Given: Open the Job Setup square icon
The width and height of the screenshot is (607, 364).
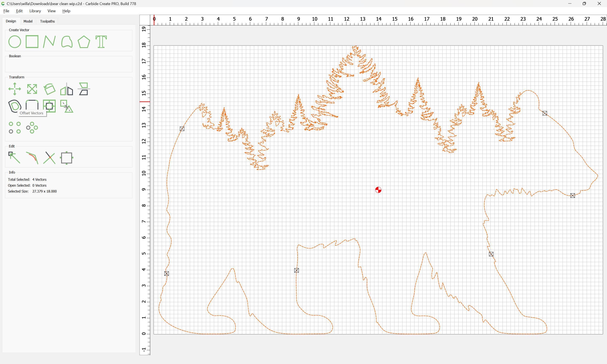Looking at the screenshot, I should pos(67,158).
